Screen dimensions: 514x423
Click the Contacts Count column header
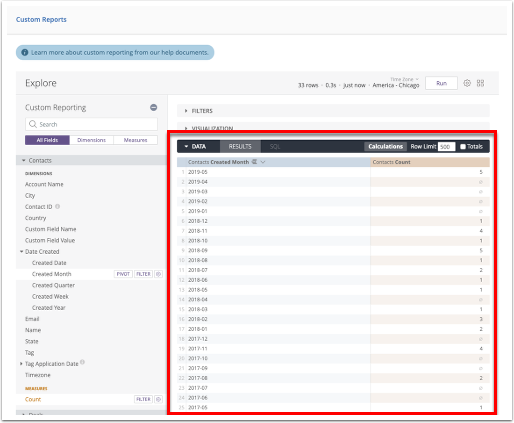point(430,162)
